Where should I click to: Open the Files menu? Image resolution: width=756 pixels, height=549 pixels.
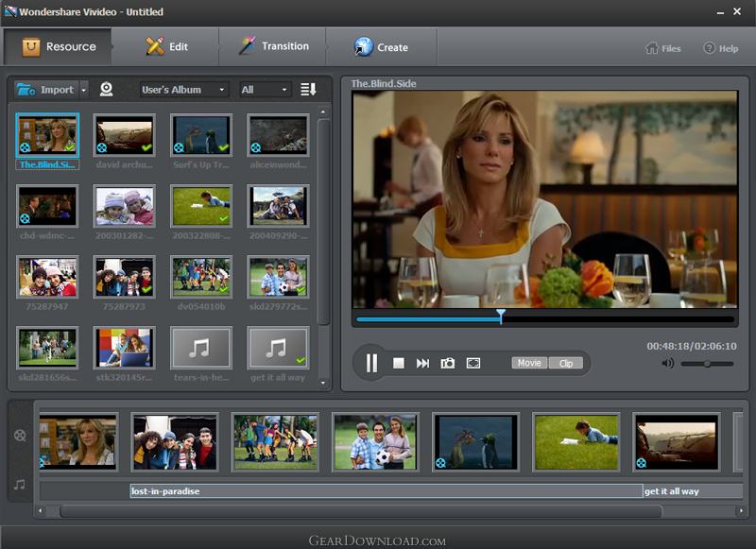tap(663, 48)
